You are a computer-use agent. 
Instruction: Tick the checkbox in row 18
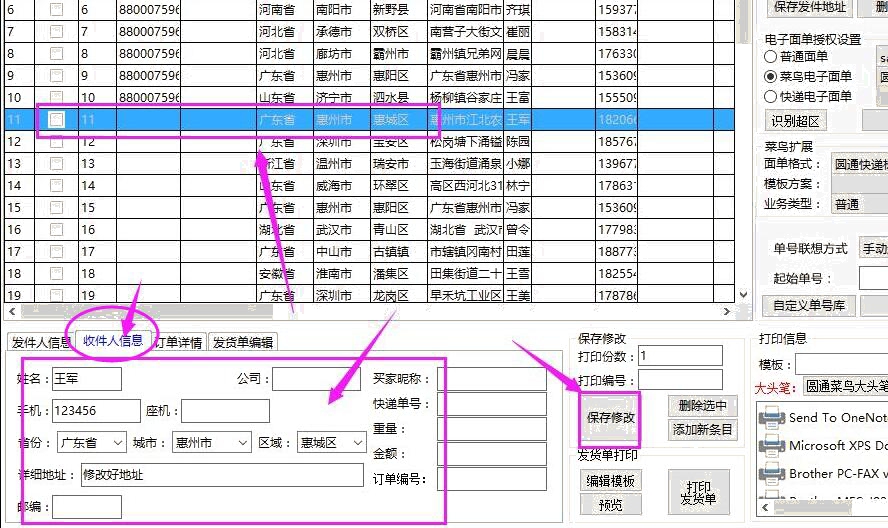[56, 274]
